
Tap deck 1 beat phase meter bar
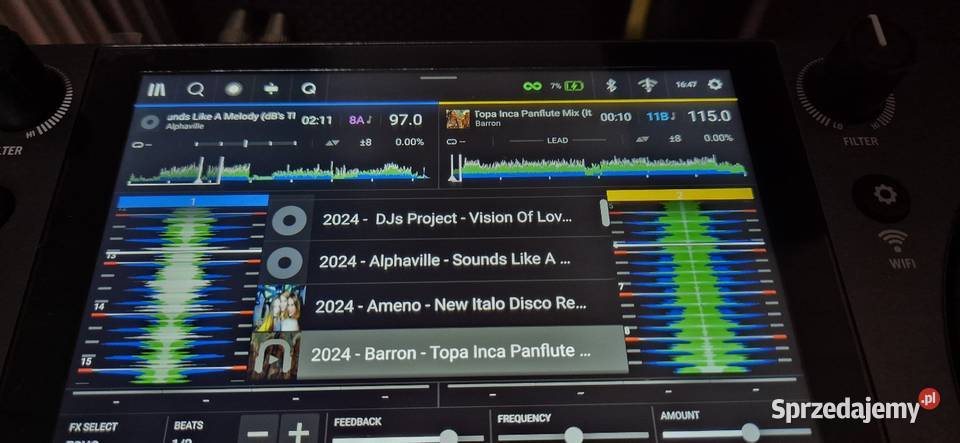[x=246, y=144]
